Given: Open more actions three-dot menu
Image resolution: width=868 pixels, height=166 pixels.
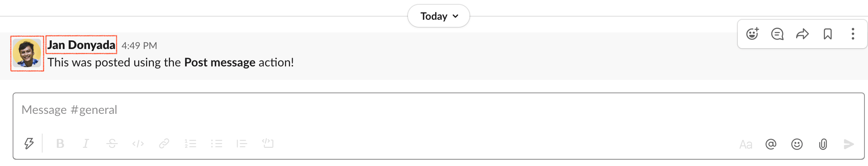Looking at the screenshot, I should (853, 34).
